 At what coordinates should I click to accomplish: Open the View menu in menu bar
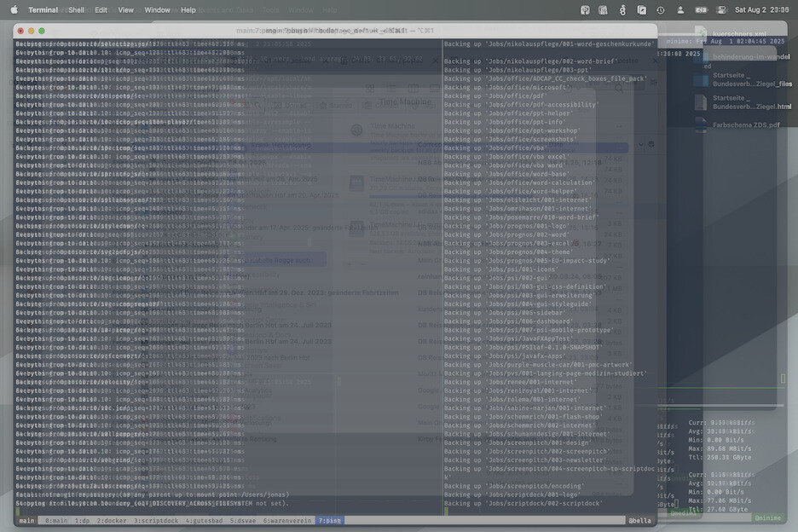point(125,9)
